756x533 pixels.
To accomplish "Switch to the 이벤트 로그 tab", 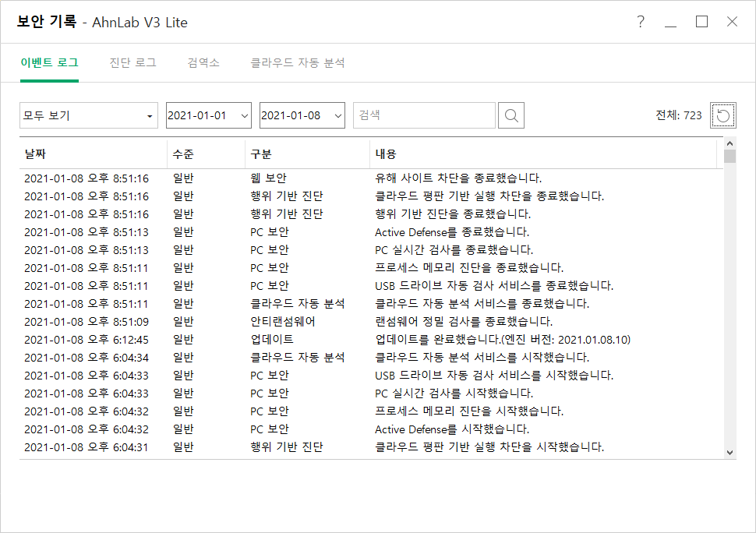I will pos(49,62).
